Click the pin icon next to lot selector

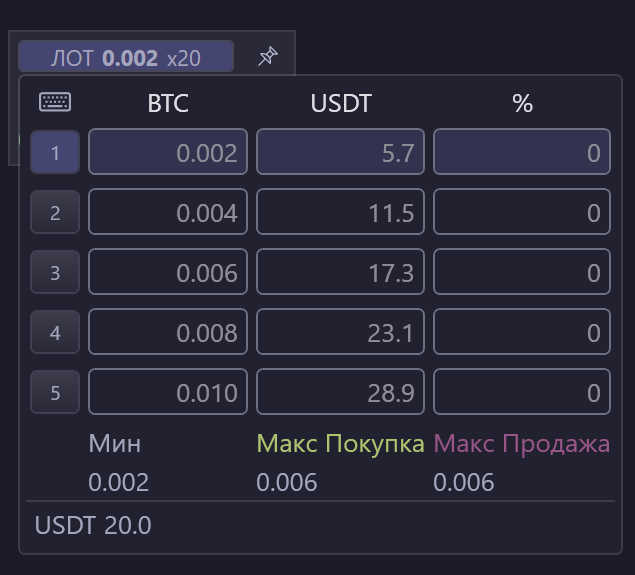(267, 57)
